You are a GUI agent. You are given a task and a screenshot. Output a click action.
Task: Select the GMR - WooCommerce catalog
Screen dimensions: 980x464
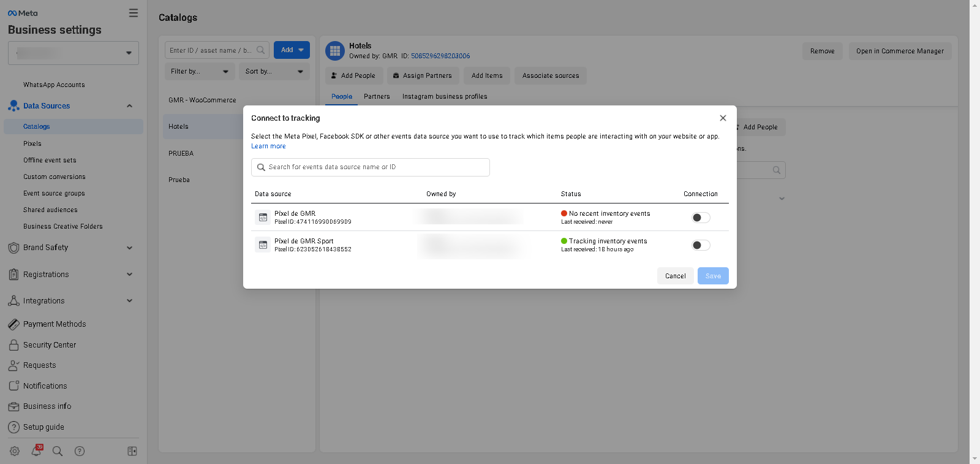click(202, 100)
